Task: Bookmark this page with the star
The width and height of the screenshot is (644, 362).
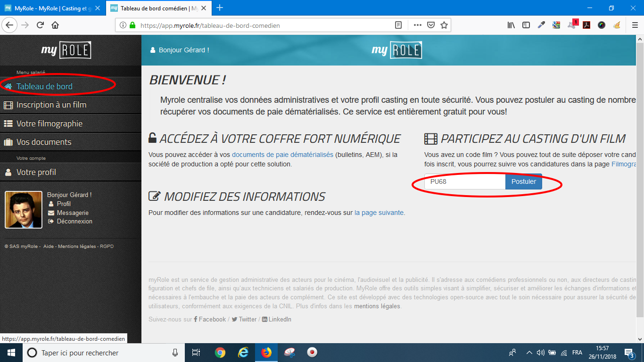Action: (444, 25)
